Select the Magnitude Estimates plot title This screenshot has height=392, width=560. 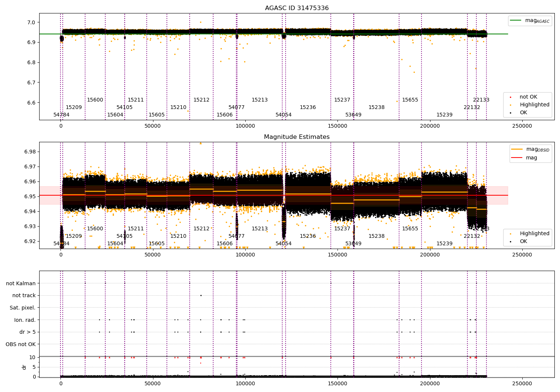pyautogui.click(x=297, y=137)
